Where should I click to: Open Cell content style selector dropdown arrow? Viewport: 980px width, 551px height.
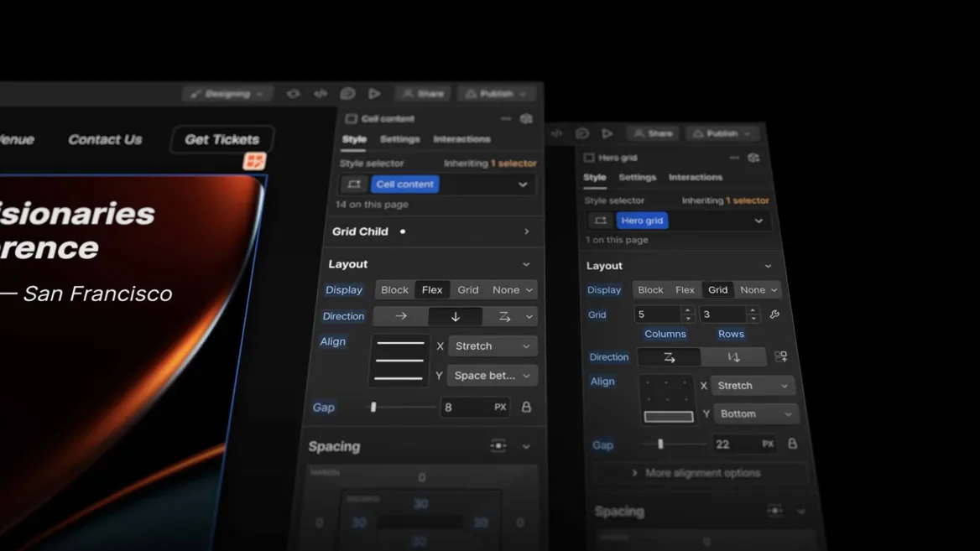pos(523,185)
